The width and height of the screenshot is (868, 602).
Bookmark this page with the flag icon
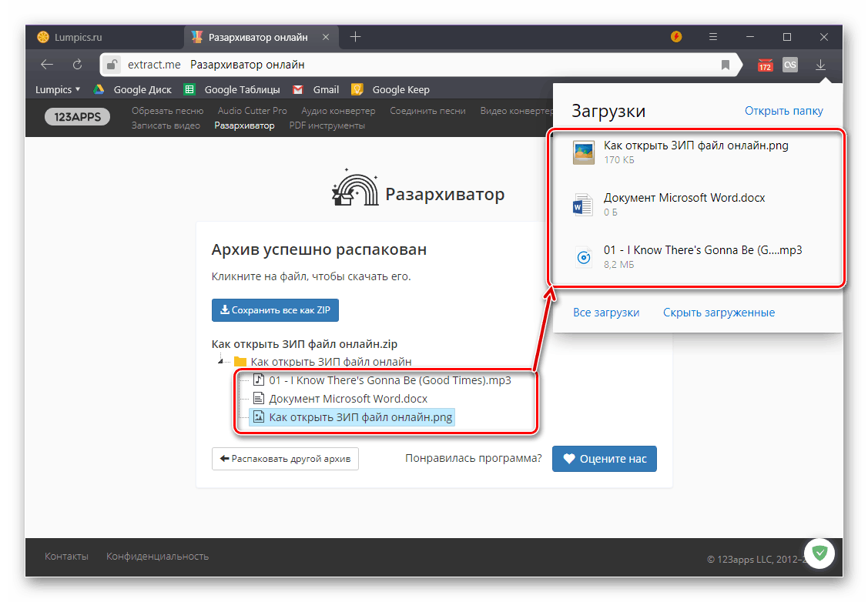(x=726, y=65)
